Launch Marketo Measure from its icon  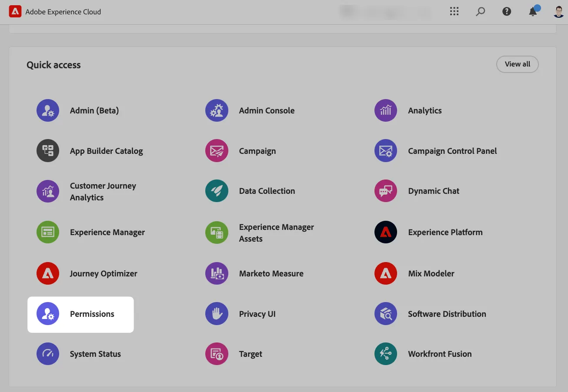pos(217,273)
